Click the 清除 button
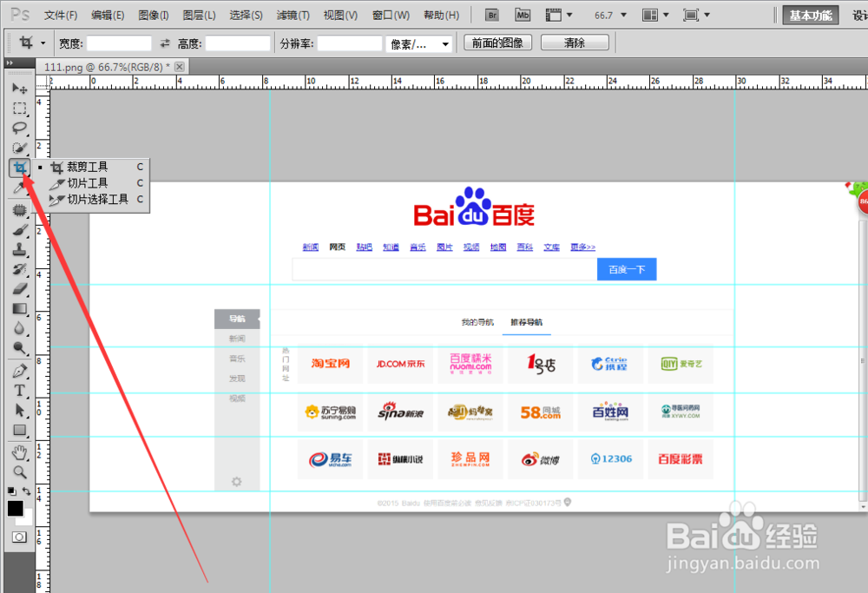The height and width of the screenshot is (593, 868). [575, 43]
